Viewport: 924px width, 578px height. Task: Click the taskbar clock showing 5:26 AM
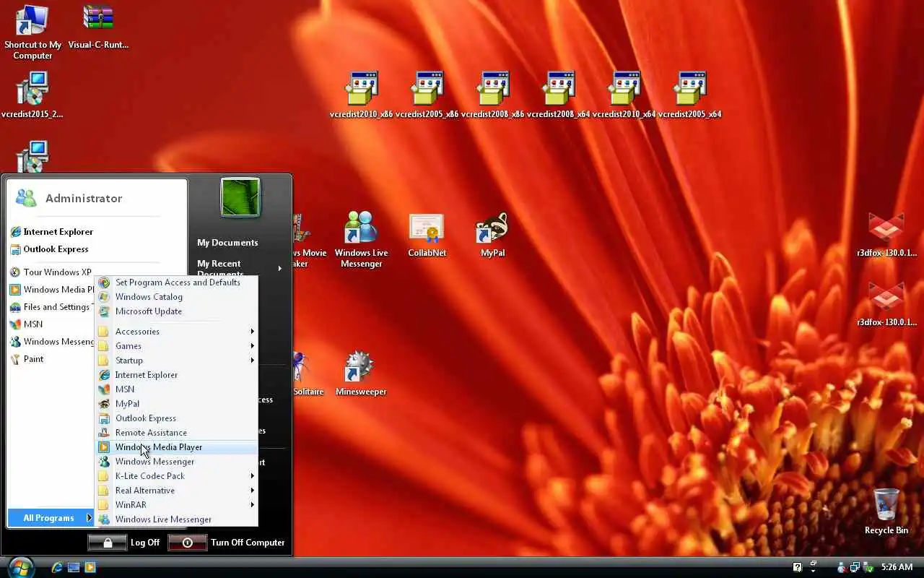(897, 567)
